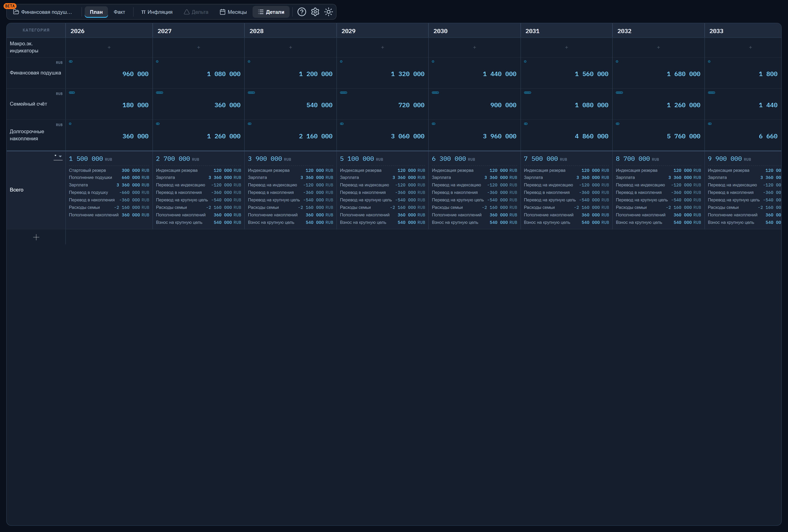Select the Семейный счёт category
Viewport: 788px width, 532px height.
point(29,104)
